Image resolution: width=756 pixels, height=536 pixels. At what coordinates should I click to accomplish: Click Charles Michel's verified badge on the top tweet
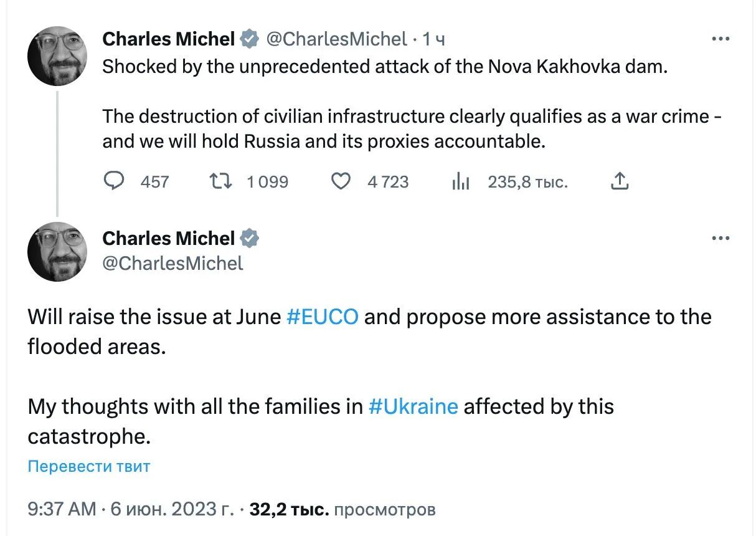249,38
